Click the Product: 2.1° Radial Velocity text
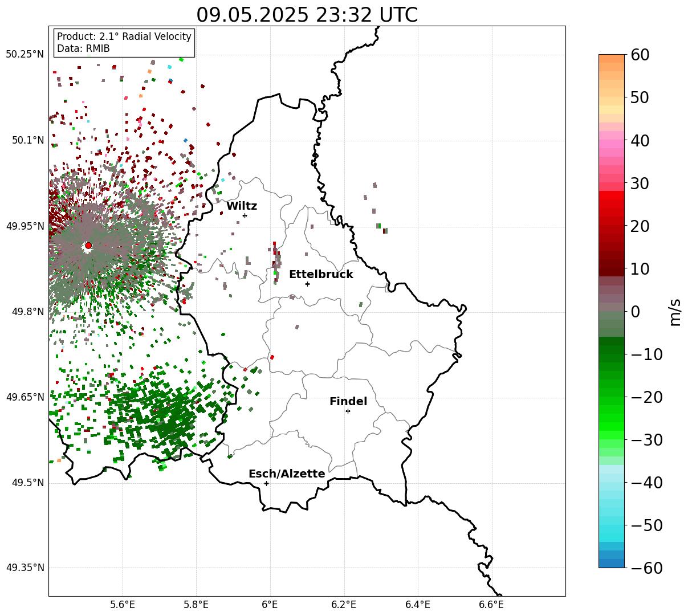688x616 pixels. click(124, 36)
